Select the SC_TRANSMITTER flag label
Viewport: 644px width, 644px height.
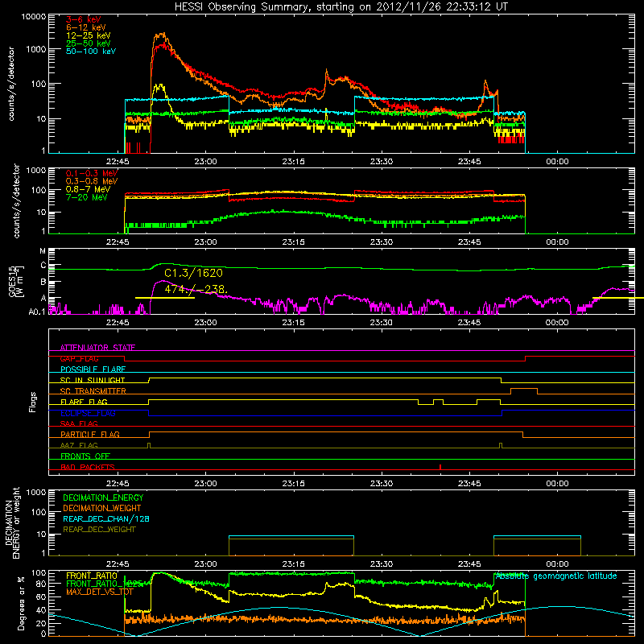[x=93, y=390]
